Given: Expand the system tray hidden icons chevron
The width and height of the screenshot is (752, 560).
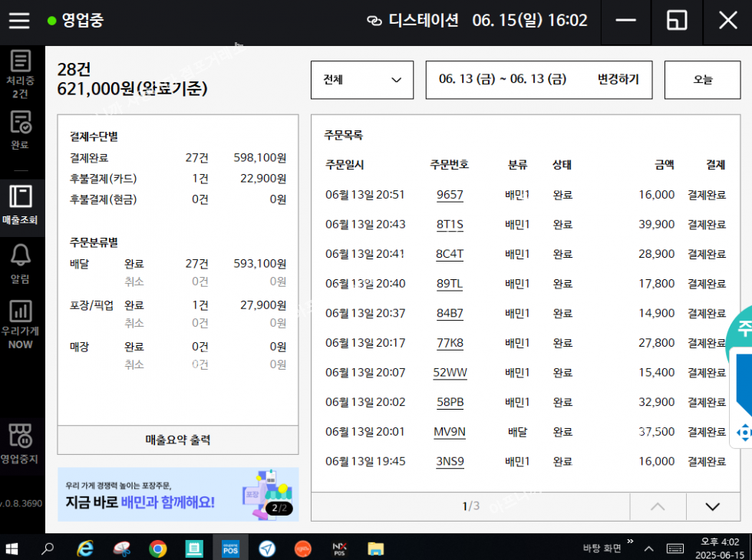Looking at the screenshot, I should click(649, 548).
